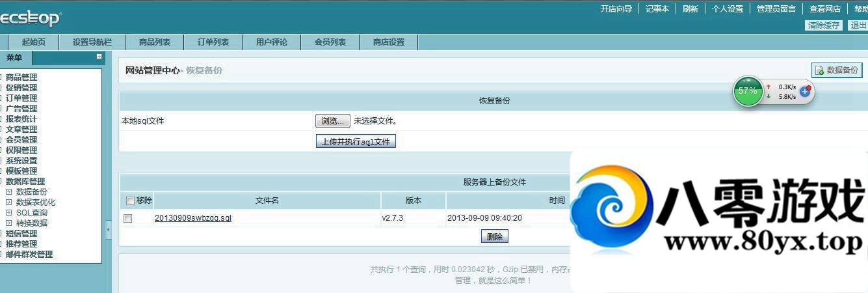Click the green 57% memory ball
The height and width of the screenshot is (293, 868).
point(748,91)
